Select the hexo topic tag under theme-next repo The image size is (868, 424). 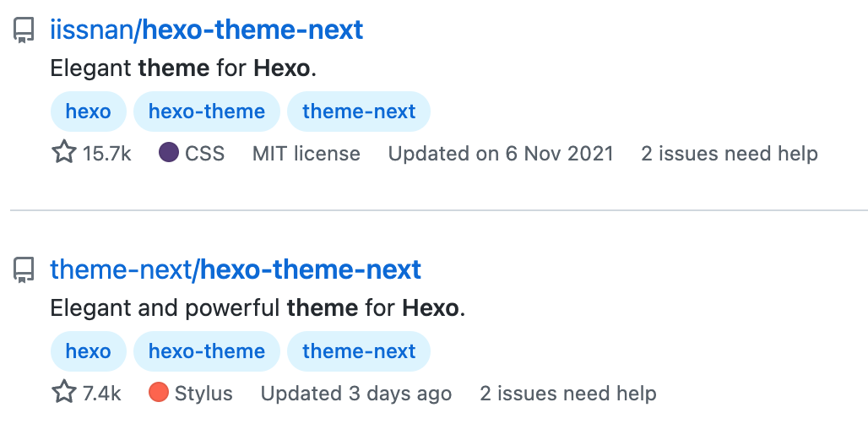click(88, 351)
